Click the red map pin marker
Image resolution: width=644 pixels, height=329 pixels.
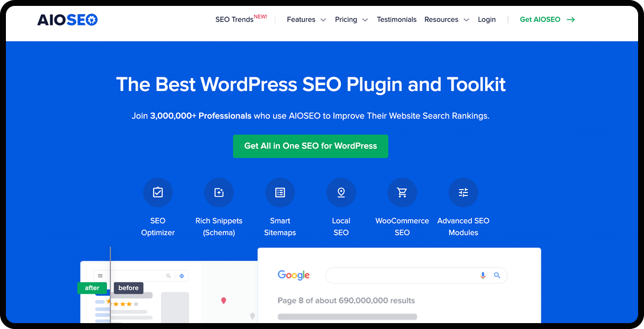(x=223, y=301)
